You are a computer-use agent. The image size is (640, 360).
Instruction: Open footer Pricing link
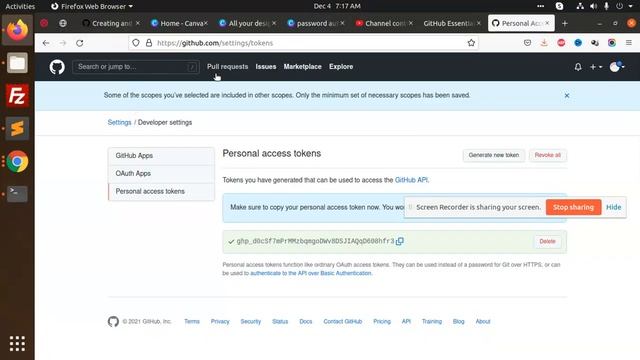point(382,322)
